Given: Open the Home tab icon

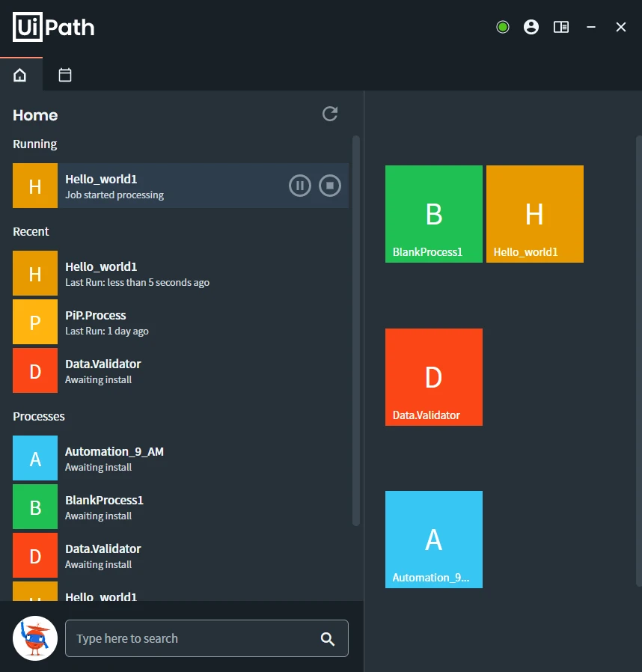Looking at the screenshot, I should click(19, 75).
